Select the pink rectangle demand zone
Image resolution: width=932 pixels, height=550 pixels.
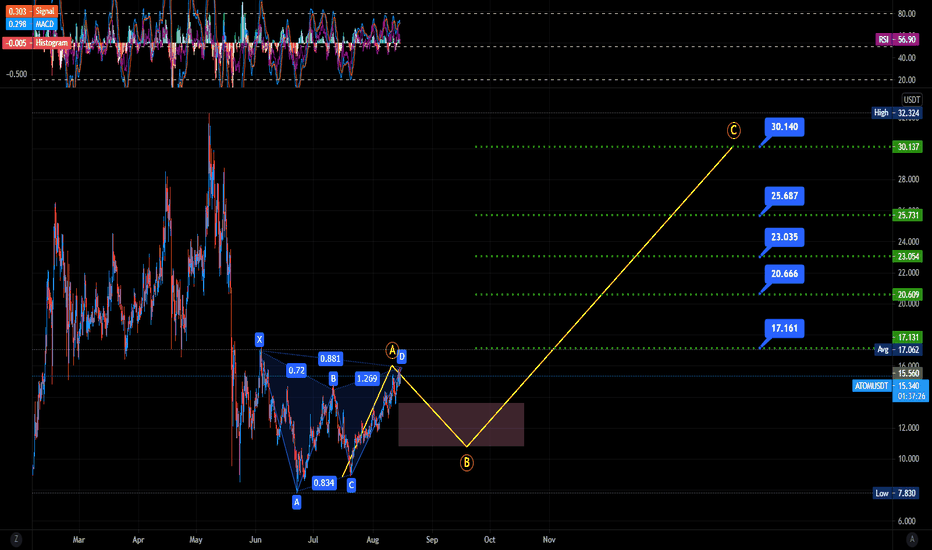coord(461,425)
